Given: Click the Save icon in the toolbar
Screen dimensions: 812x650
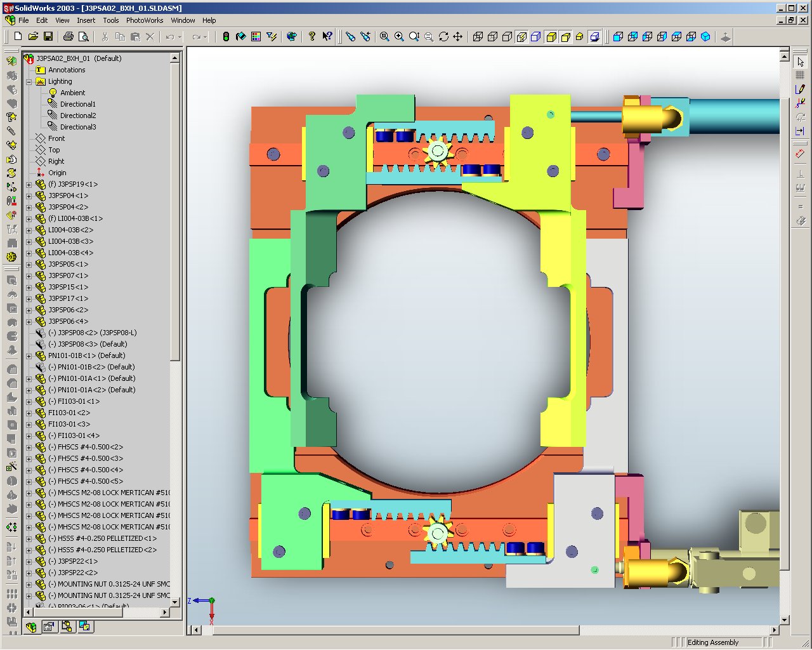Looking at the screenshot, I should point(48,37).
